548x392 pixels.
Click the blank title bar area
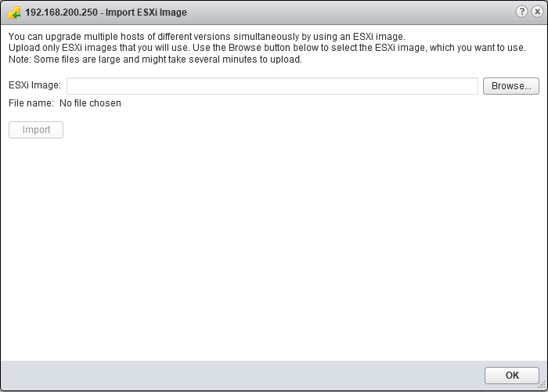[352, 13]
